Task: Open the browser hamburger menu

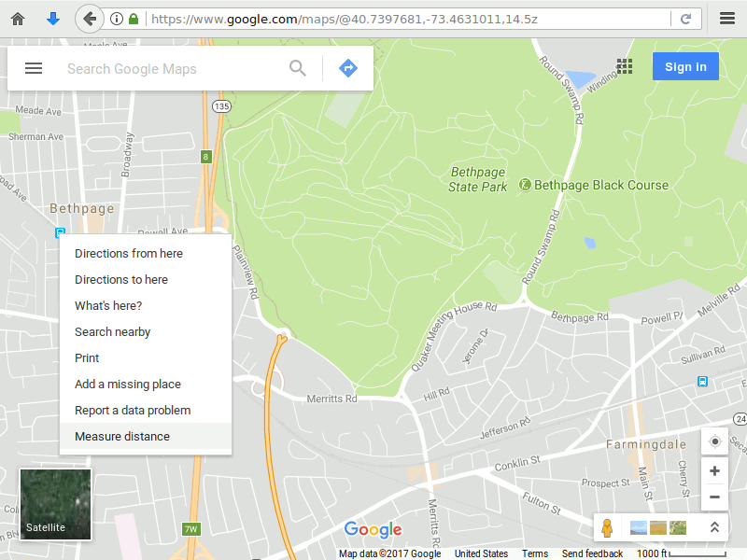Action: click(x=727, y=19)
